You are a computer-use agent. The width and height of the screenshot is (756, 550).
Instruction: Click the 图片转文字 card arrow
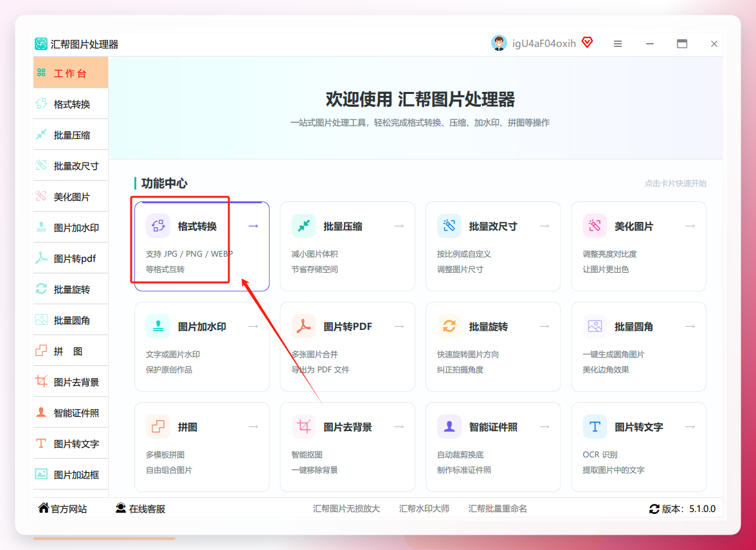690,426
